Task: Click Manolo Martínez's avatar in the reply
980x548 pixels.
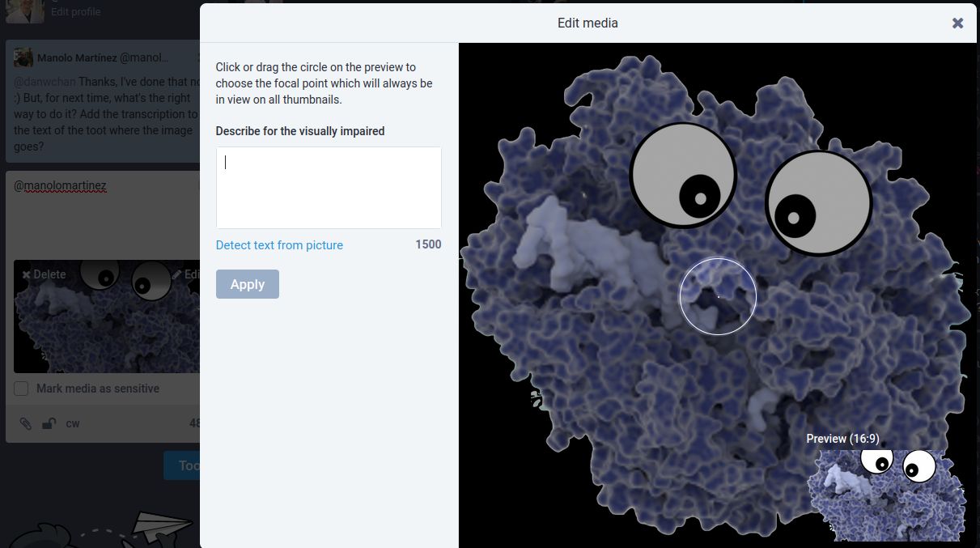Action: point(23,57)
